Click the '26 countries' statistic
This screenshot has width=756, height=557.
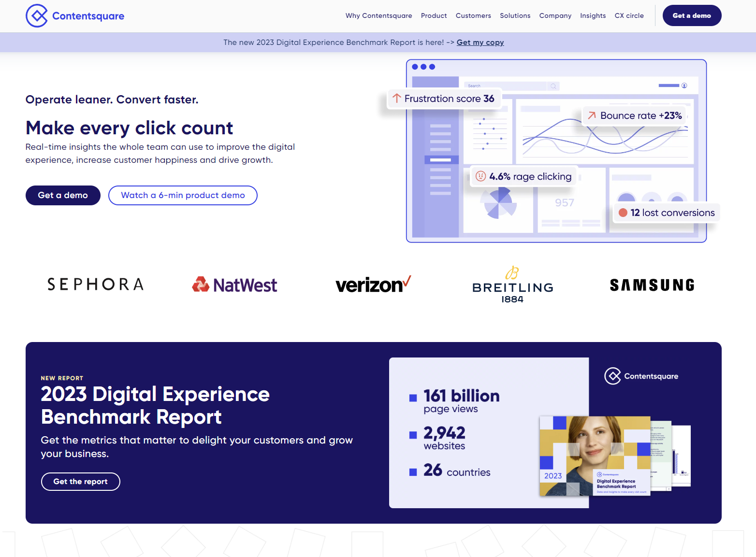tap(457, 471)
